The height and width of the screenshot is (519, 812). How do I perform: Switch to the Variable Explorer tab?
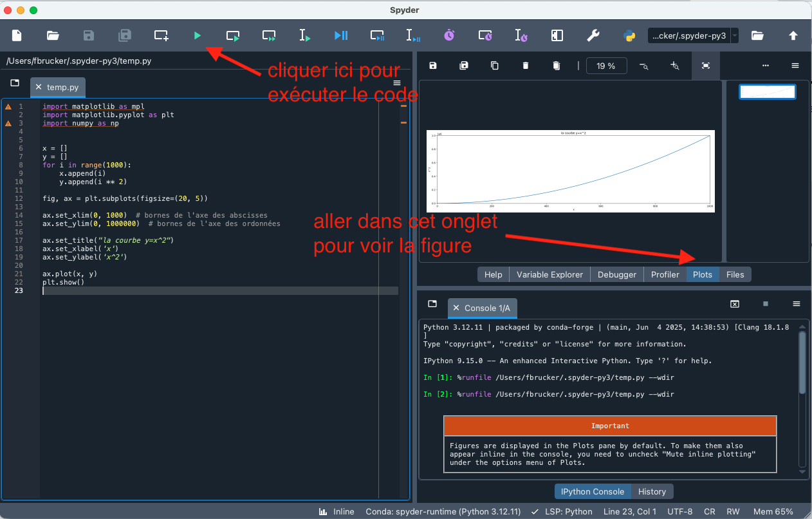click(549, 274)
